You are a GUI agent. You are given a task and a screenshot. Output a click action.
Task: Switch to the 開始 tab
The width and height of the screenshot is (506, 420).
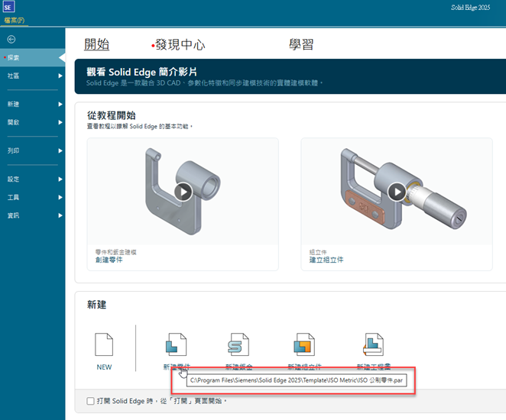[x=96, y=44]
